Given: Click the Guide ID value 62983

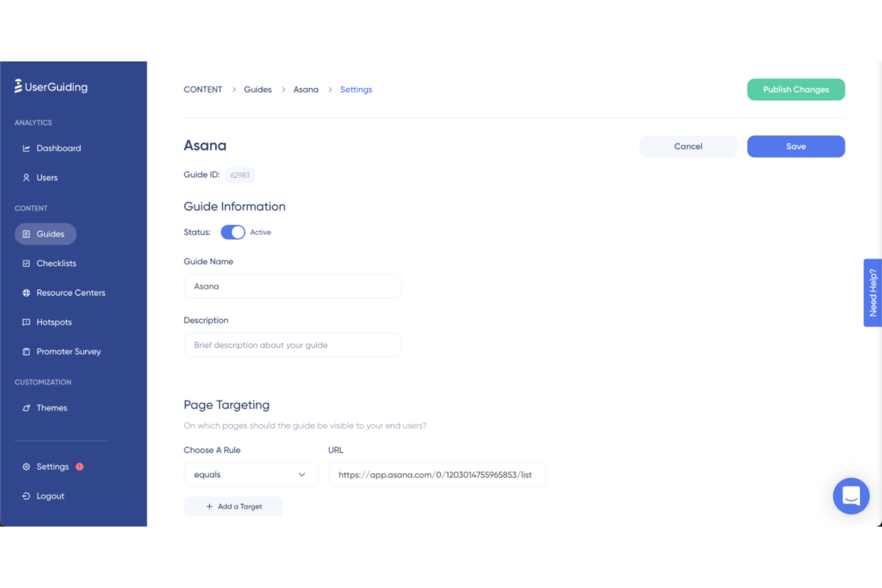Looking at the screenshot, I should [240, 175].
